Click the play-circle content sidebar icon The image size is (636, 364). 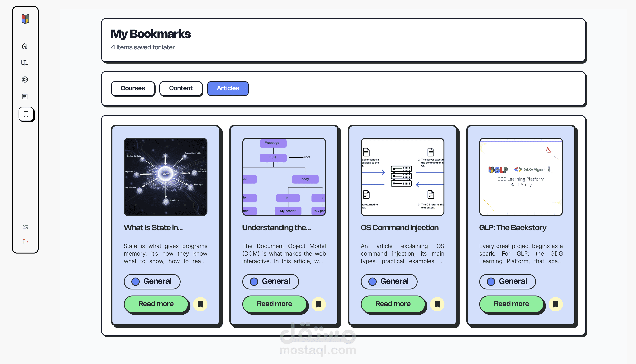(x=25, y=79)
